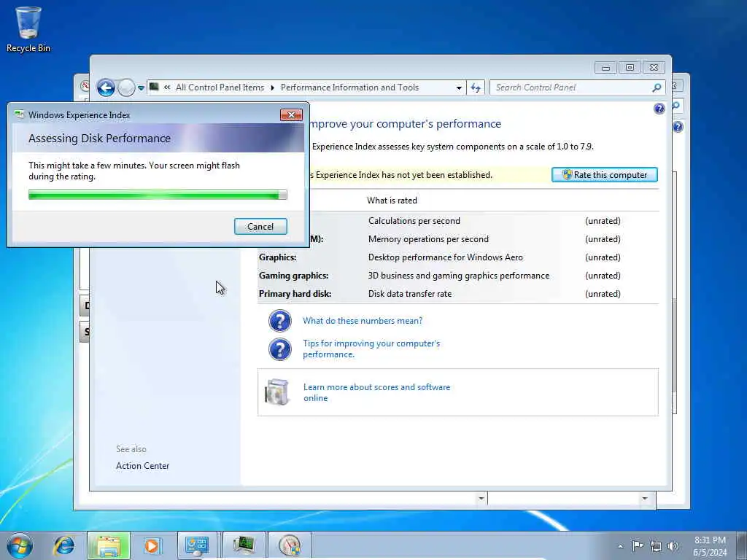Cancel the Windows Experience Index assessment
The height and width of the screenshot is (560, 747).
[260, 227]
